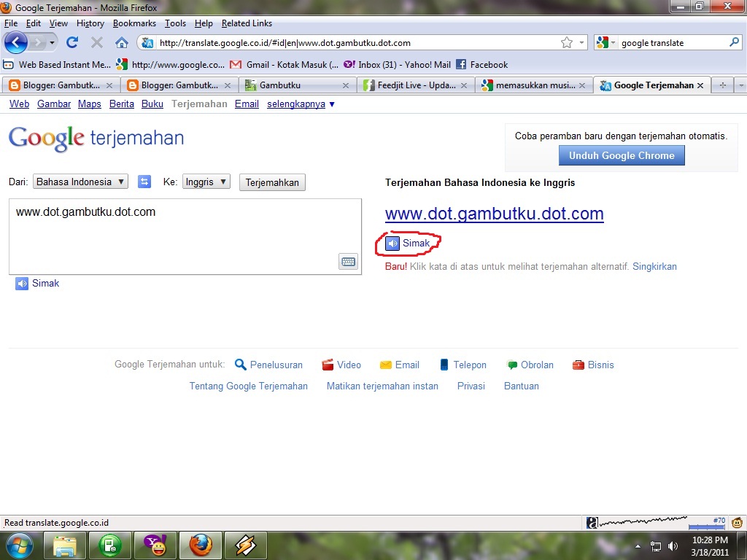The height and width of the screenshot is (560, 747).
Task: Click the Firefox back arrow button
Action: [16, 42]
